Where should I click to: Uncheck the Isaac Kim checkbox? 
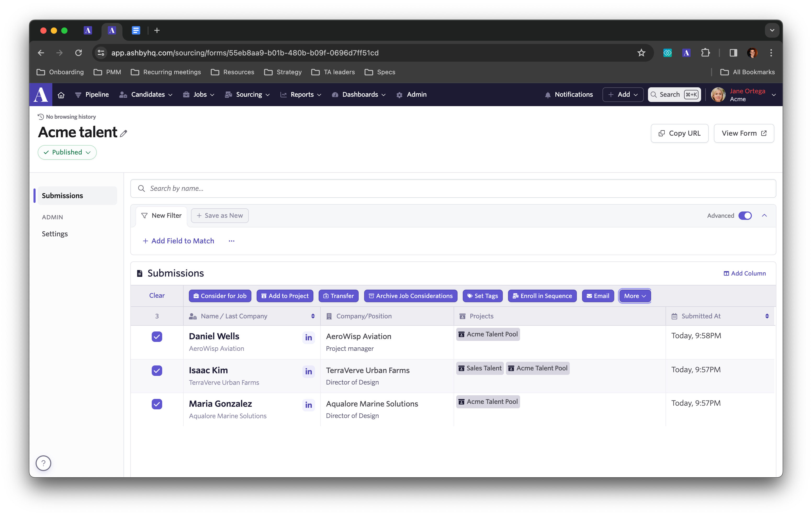click(x=157, y=370)
